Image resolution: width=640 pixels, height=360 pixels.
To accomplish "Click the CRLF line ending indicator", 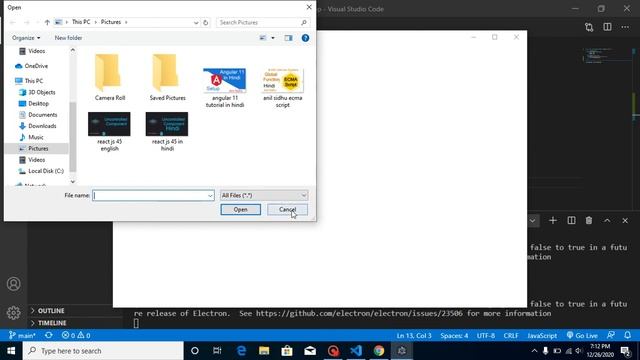I will pos(511,336).
